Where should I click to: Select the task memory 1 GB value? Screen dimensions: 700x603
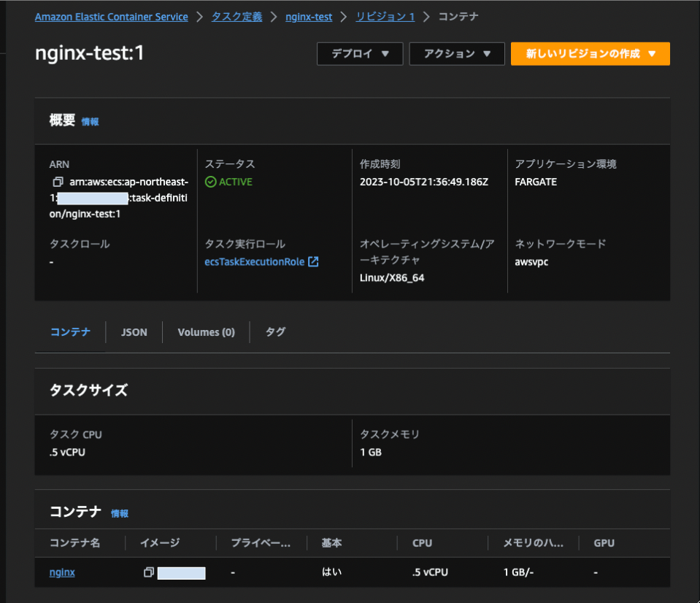tap(371, 452)
